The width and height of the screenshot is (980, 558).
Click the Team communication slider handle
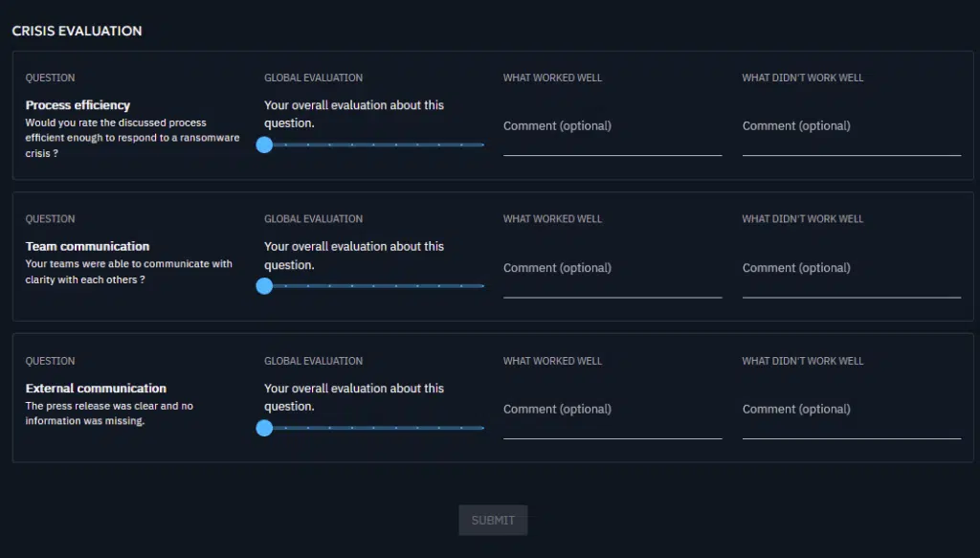coord(265,286)
